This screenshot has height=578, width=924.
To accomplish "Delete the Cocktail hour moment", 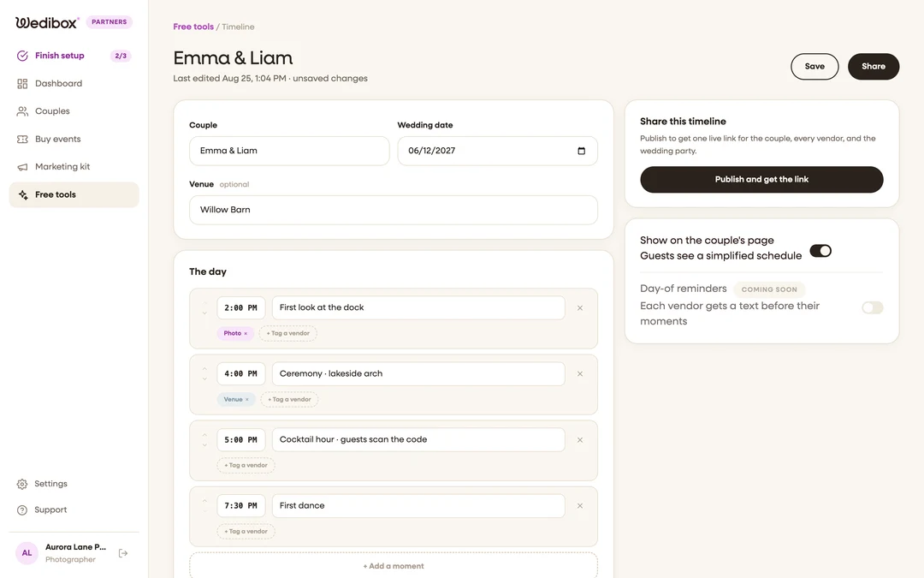I will pyautogui.click(x=580, y=440).
